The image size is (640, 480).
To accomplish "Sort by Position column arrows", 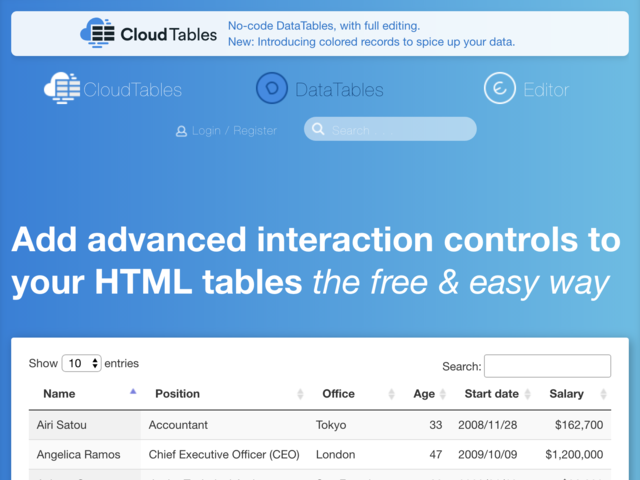I will coord(300,394).
